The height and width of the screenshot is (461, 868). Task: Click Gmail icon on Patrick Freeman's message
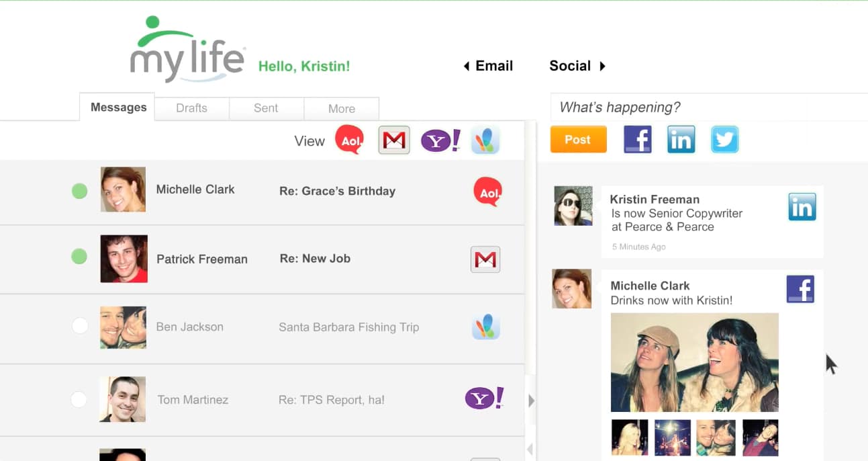tap(485, 259)
